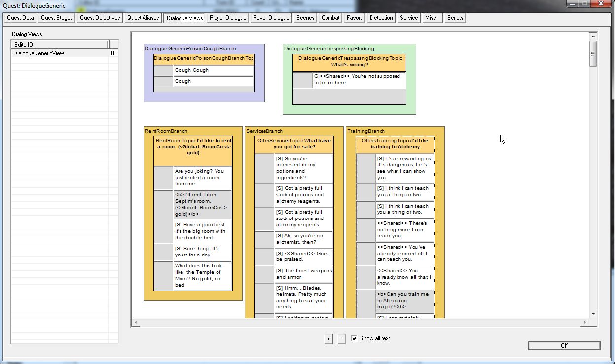Select the Dialogue Views tab
The height and width of the screenshot is (364, 615).
[184, 18]
